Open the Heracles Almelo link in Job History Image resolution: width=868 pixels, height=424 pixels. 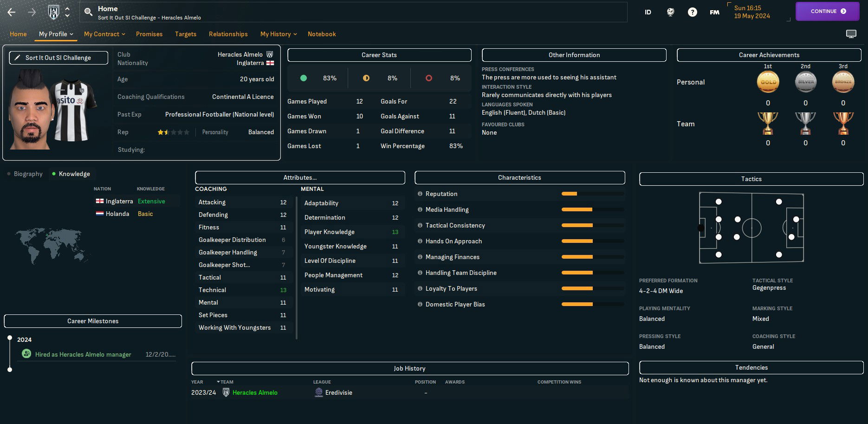pos(255,392)
